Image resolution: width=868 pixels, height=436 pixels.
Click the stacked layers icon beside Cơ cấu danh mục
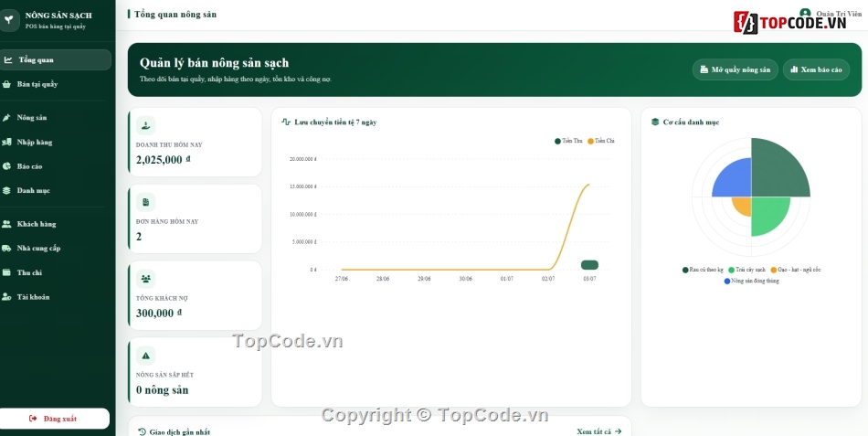pos(655,122)
